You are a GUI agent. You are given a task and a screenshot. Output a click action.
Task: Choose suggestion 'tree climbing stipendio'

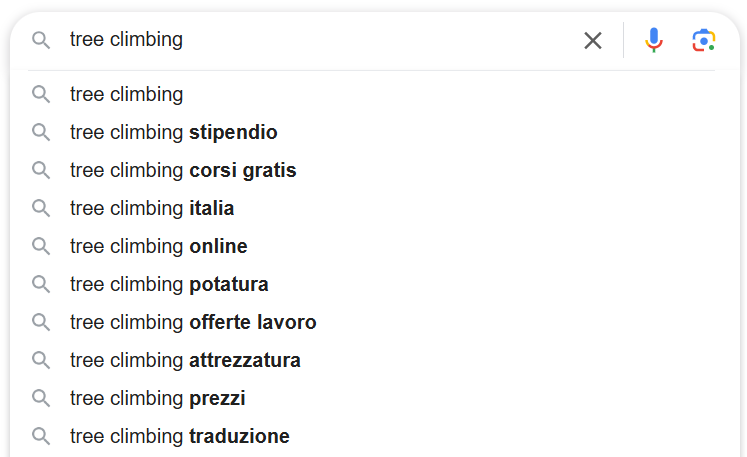tap(174, 132)
